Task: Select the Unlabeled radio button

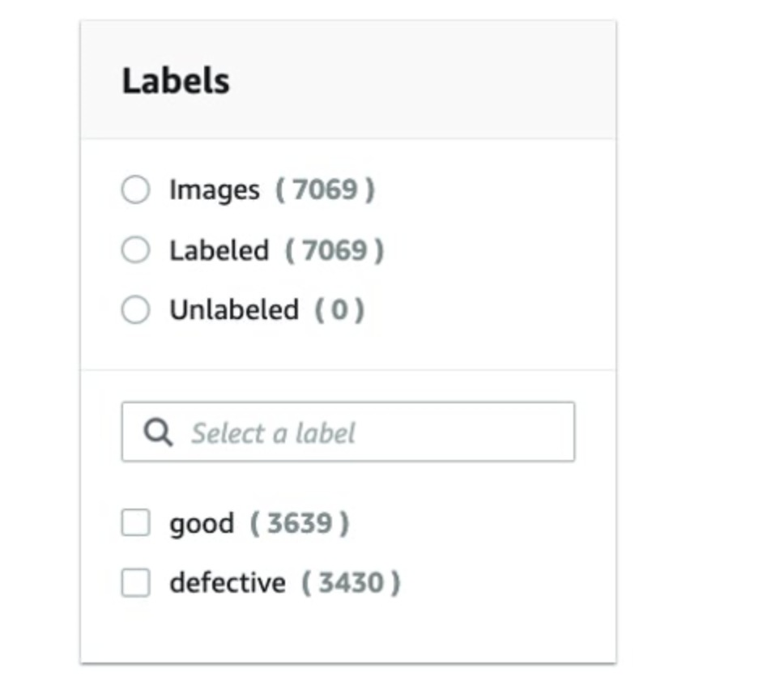Action: (135, 309)
